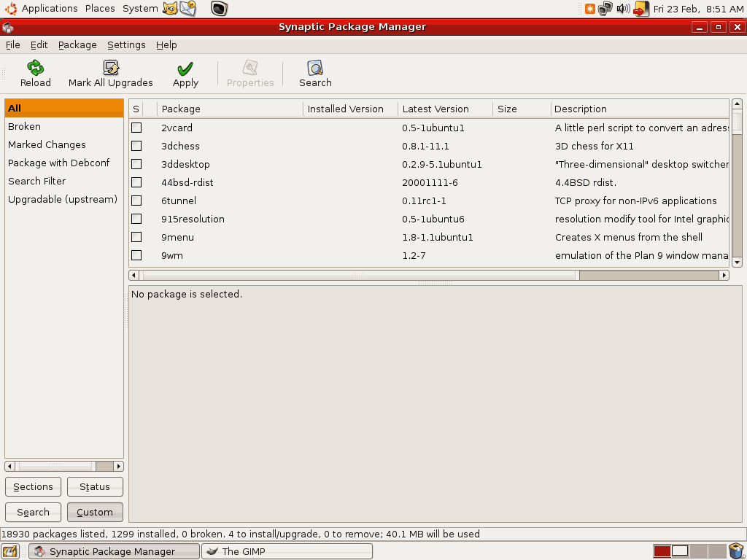Select the Broken filter entry
This screenshot has width=747, height=560.
coord(64,126)
